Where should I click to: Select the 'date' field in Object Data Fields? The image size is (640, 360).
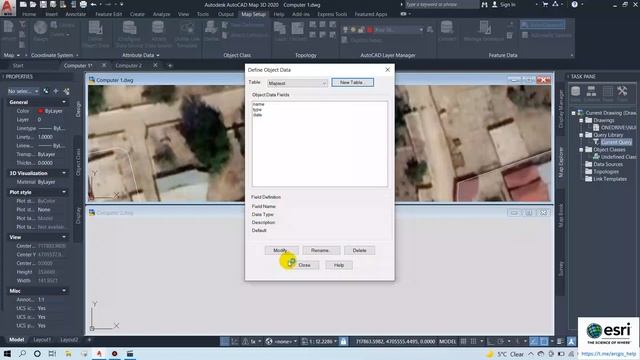tap(257, 115)
